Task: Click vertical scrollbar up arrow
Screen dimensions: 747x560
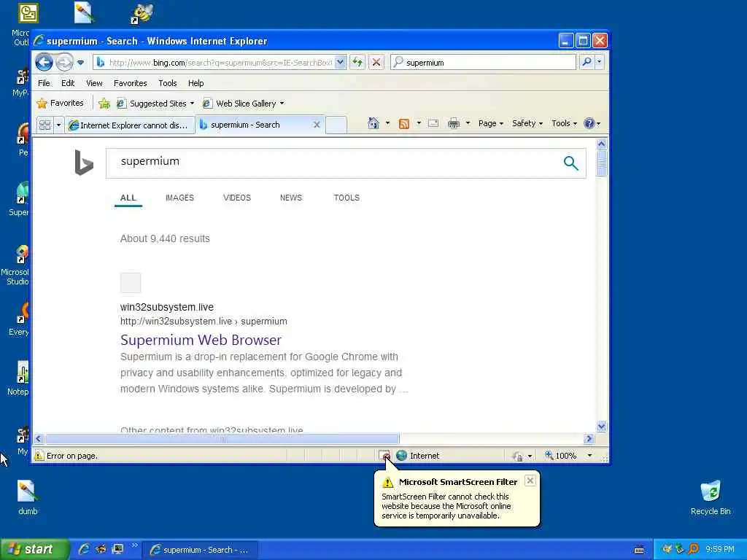Action: (x=601, y=144)
